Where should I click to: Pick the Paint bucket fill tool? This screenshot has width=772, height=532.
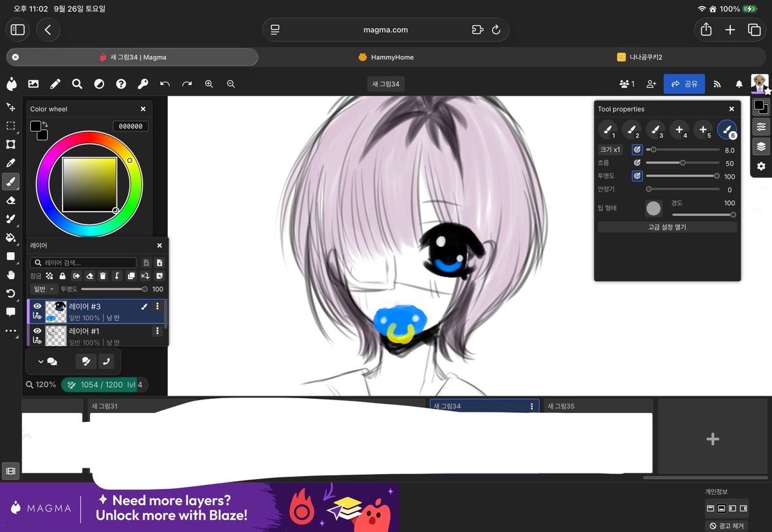[10, 237]
